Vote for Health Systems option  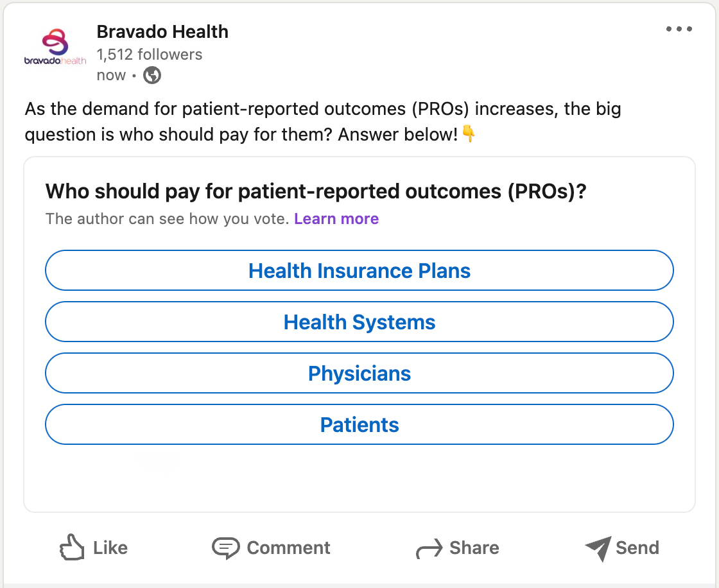(x=359, y=322)
